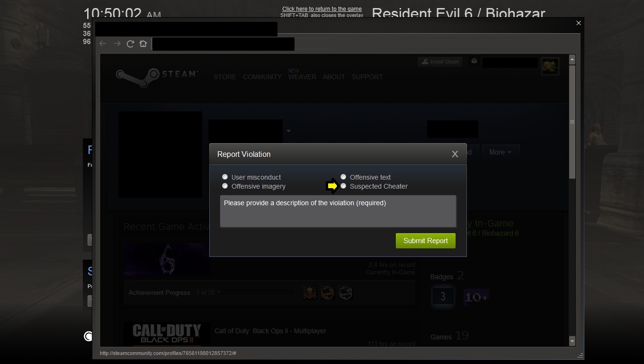Open the WEAVER menu item
This screenshot has width=644, height=364.
pyautogui.click(x=302, y=77)
